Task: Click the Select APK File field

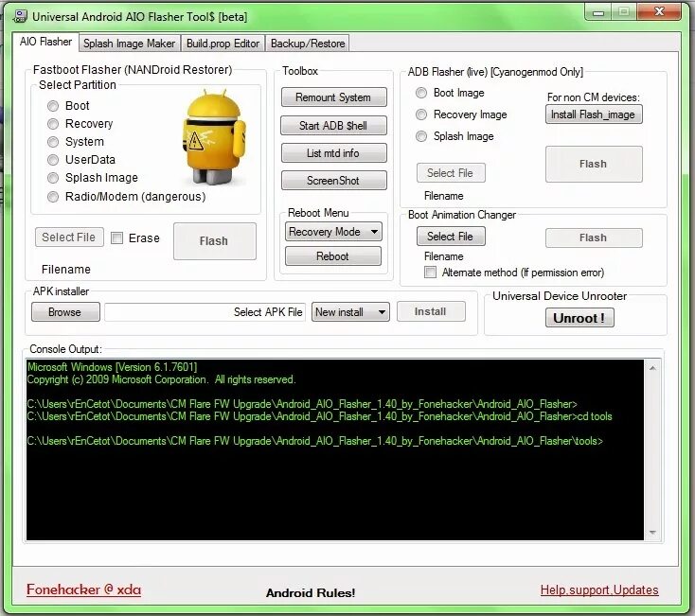Action: (x=205, y=312)
